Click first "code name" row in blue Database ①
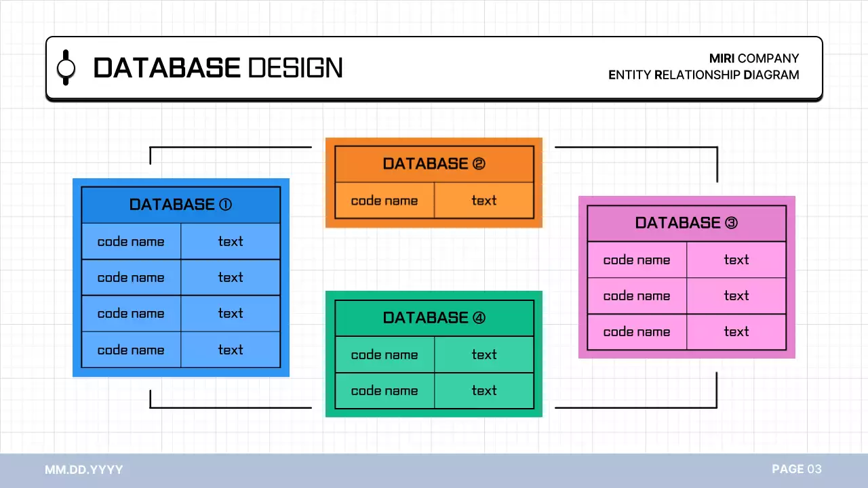The image size is (868, 488). 131,242
